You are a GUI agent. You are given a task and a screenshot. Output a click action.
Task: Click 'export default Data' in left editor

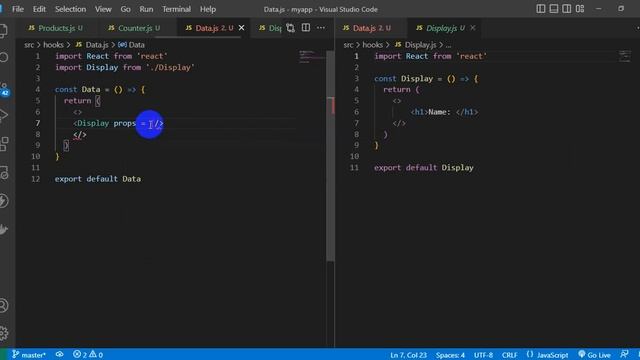coord(98,179)
